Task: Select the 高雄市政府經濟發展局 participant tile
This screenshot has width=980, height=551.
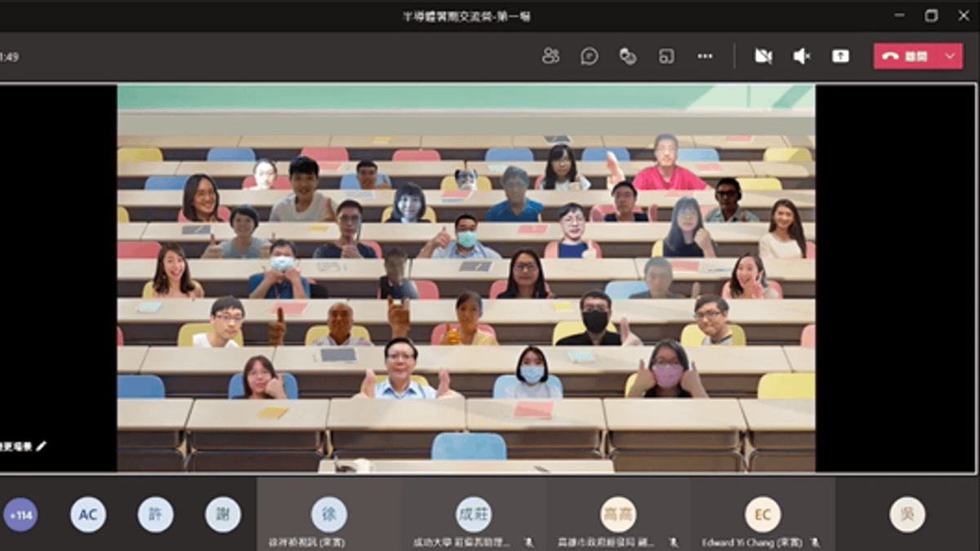Action: [x=617, y=514]
